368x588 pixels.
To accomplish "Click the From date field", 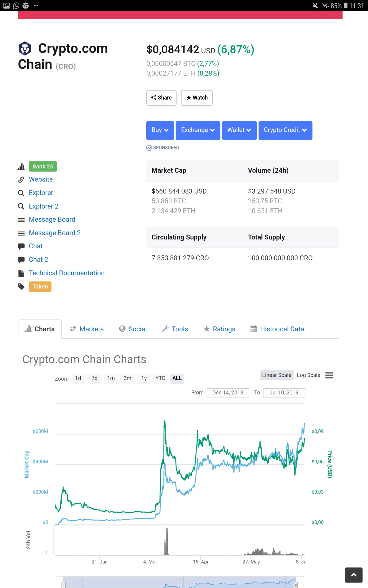I will pos(228,393).
